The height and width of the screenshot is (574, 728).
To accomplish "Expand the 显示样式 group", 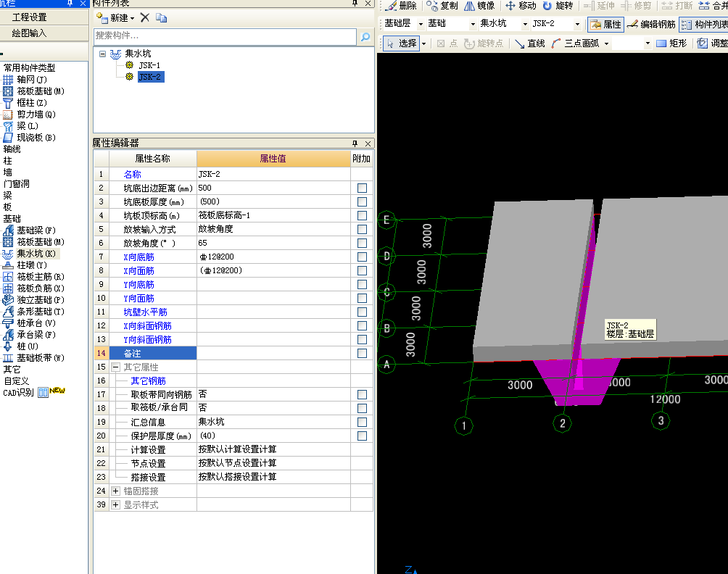I will point(115,504).
